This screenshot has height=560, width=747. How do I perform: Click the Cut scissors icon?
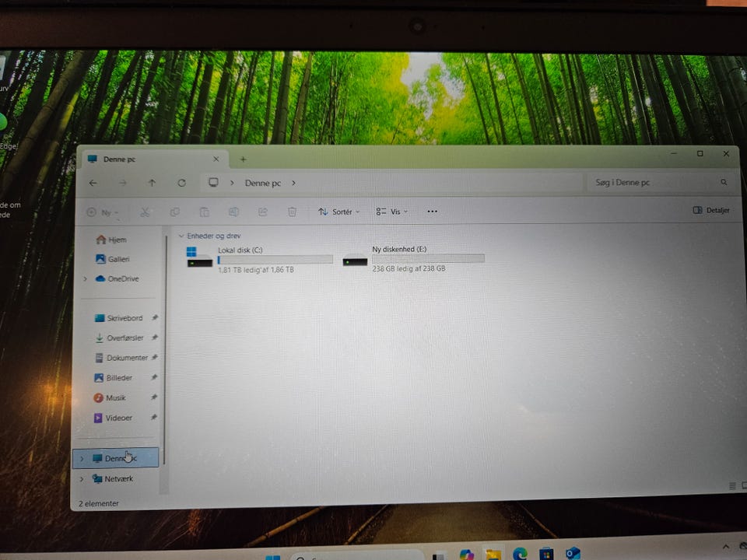(x=145, y=212)
